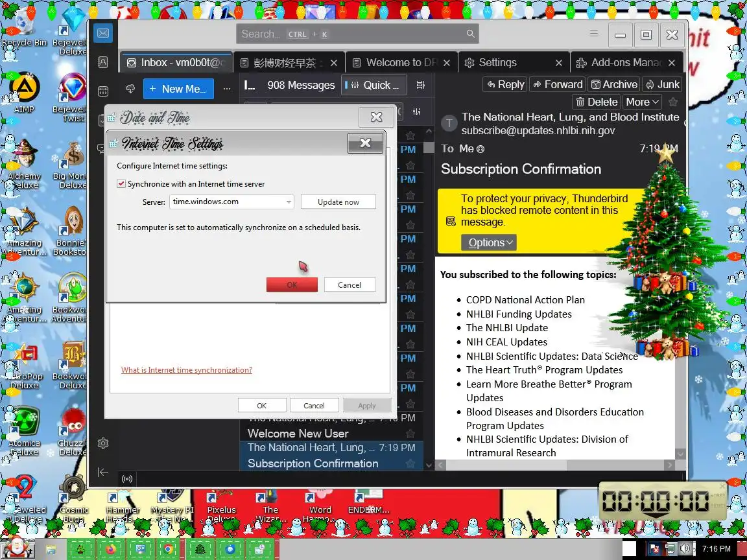Click message pane vertical scrollbar down arrow
Screen dimensions: 747x560
(x=681, y=454)
